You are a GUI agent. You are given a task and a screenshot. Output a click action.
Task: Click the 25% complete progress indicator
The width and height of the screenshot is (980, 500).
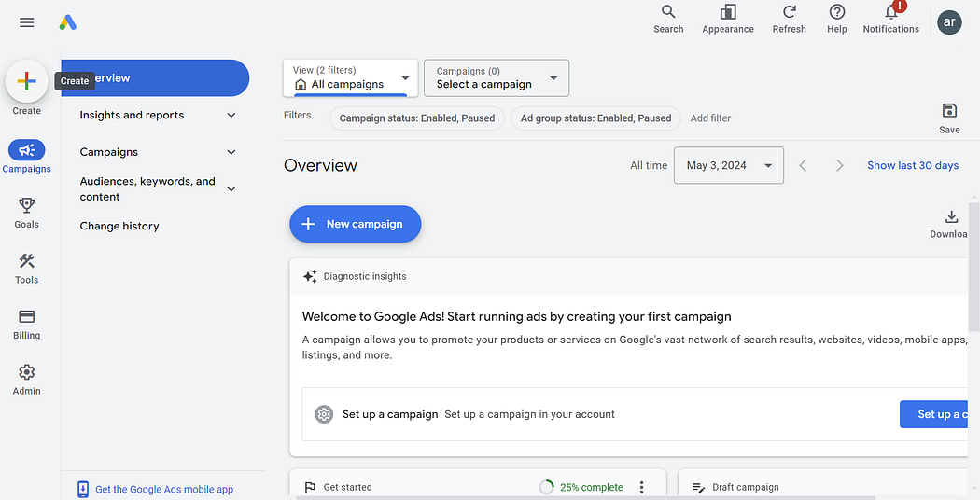(581, 488)
